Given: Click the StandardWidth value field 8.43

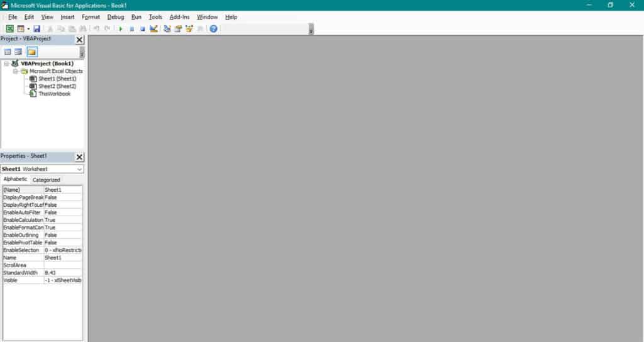Looking at the screenshot, I should coord(62,273).
